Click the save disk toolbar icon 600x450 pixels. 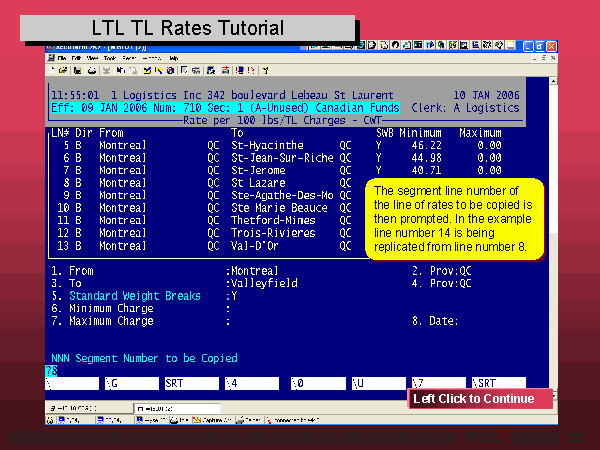(x=78, y=70)
